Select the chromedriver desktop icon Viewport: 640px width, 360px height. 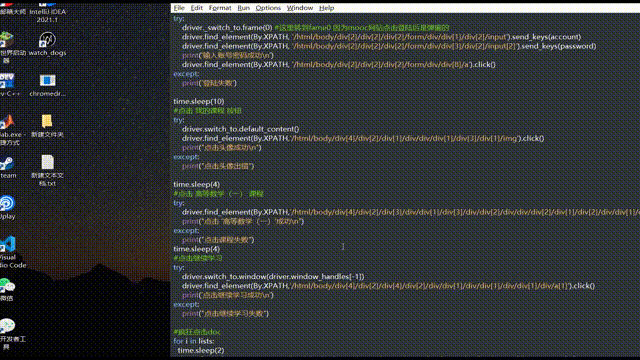coord(47,85)
